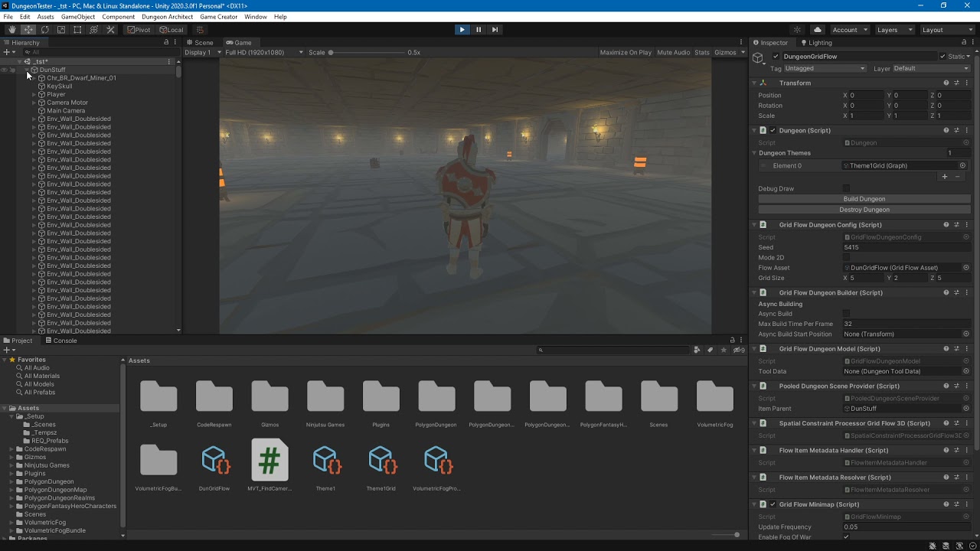Select the MVT_FindCamera script asset
The width and height of the screenshot is (980, 551).
[x=269, y=465]
